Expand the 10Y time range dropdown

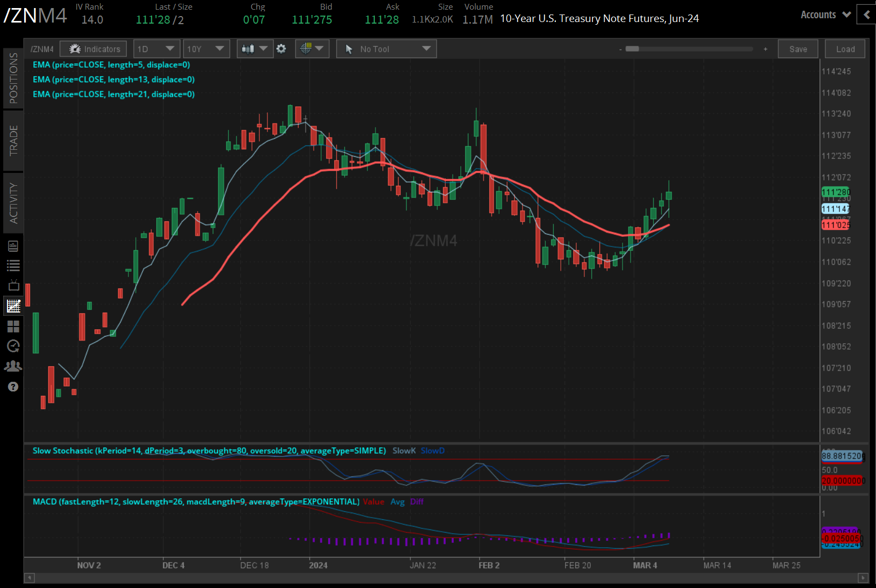206,49
